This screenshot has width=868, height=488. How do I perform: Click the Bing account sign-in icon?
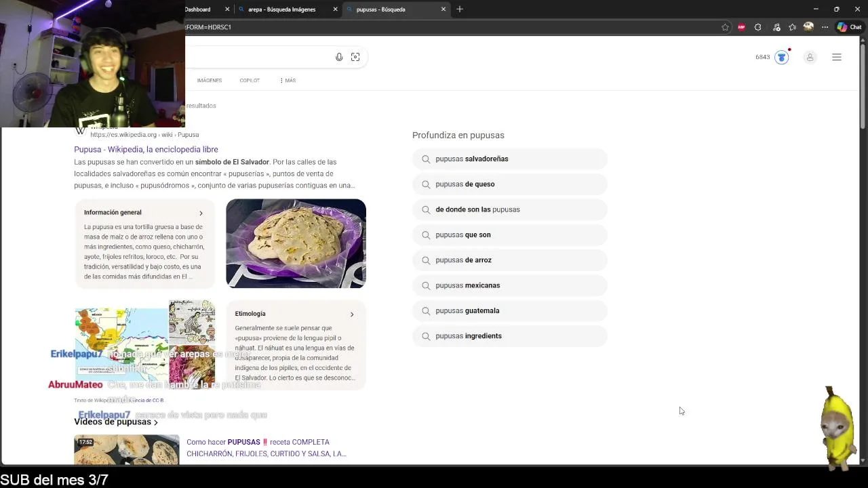tap(810, 57)
